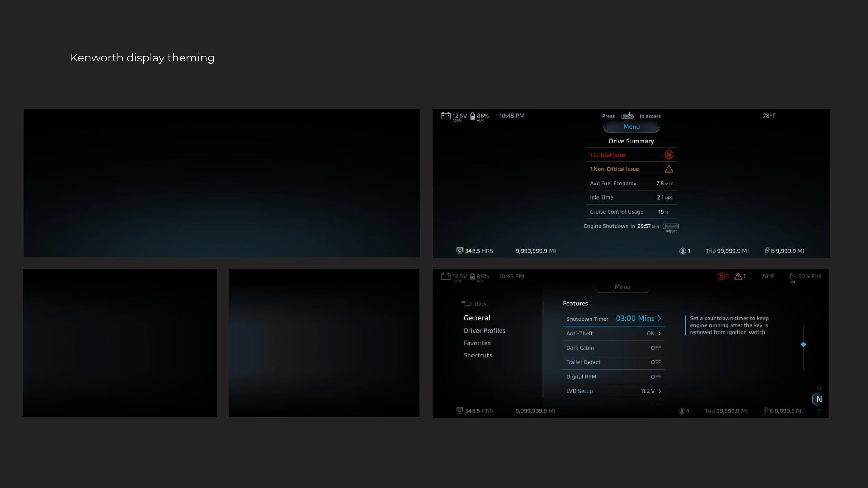Expand Shutdown Timer 03:00 Mins chevron
The image size is (868, 488).
[x=659, y=318]
